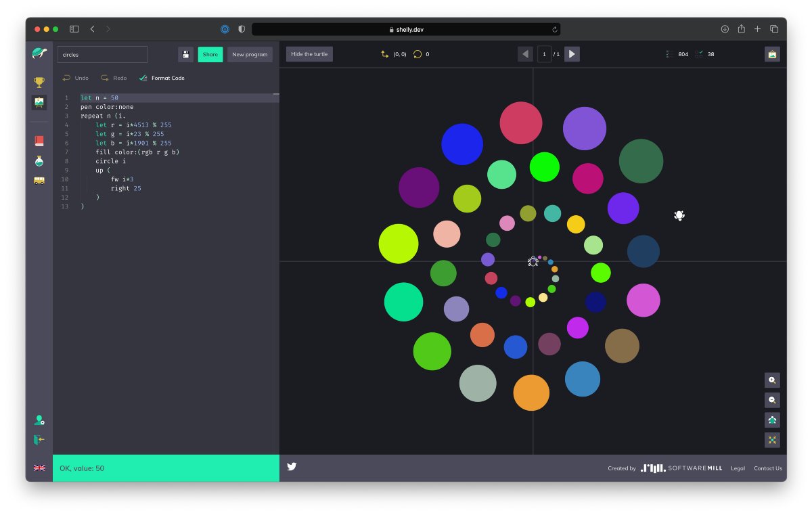Share the circles program

pos(210,54)
